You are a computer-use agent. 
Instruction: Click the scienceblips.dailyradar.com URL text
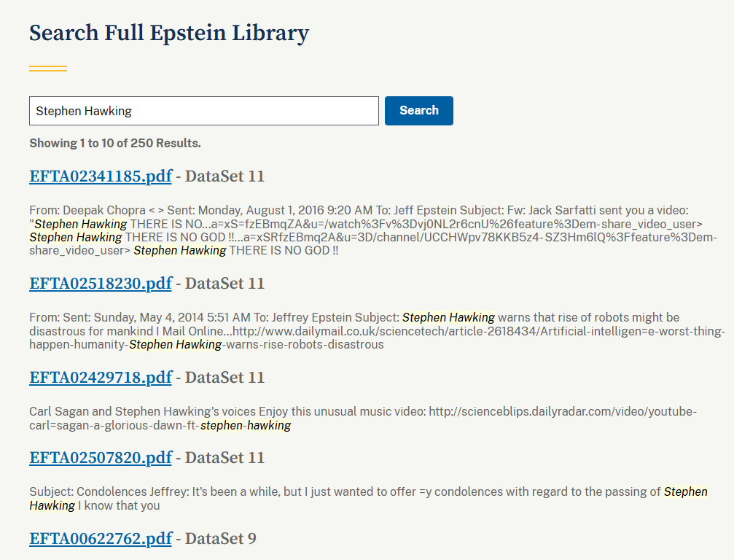click(x=561, y=412)
